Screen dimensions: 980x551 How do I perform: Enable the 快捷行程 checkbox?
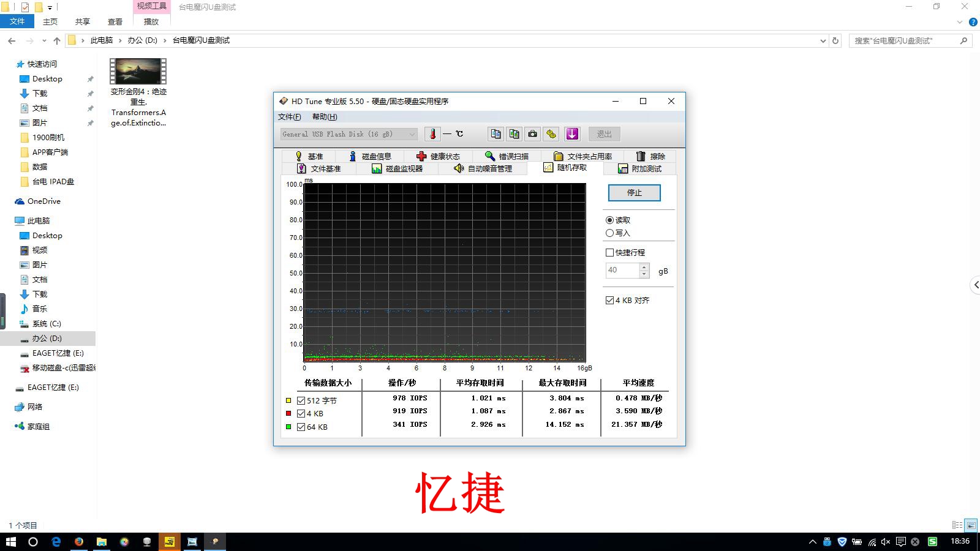pyautogui.click(x=609, y=252)
